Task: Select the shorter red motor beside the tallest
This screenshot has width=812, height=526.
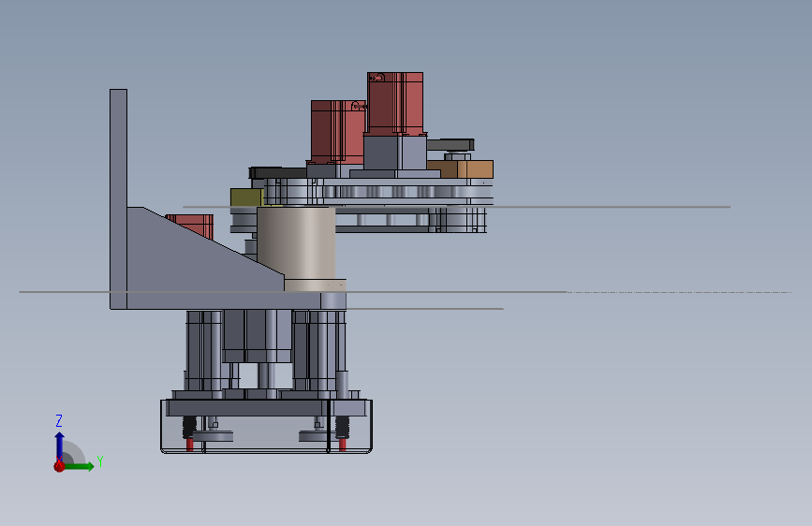Action: point(338,131)
